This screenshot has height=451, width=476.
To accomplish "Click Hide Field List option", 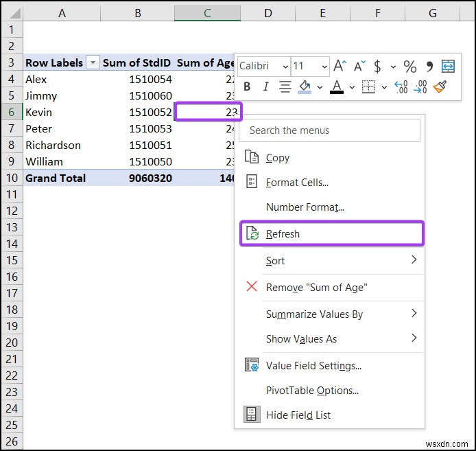I will point(298,415).
